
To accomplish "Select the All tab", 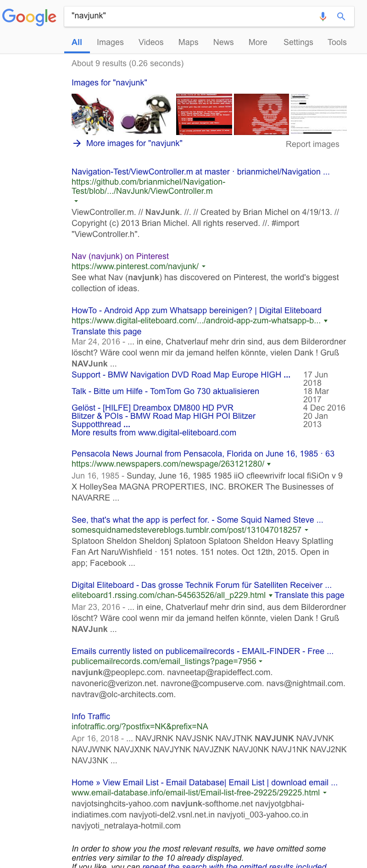I will click(77, 42).
